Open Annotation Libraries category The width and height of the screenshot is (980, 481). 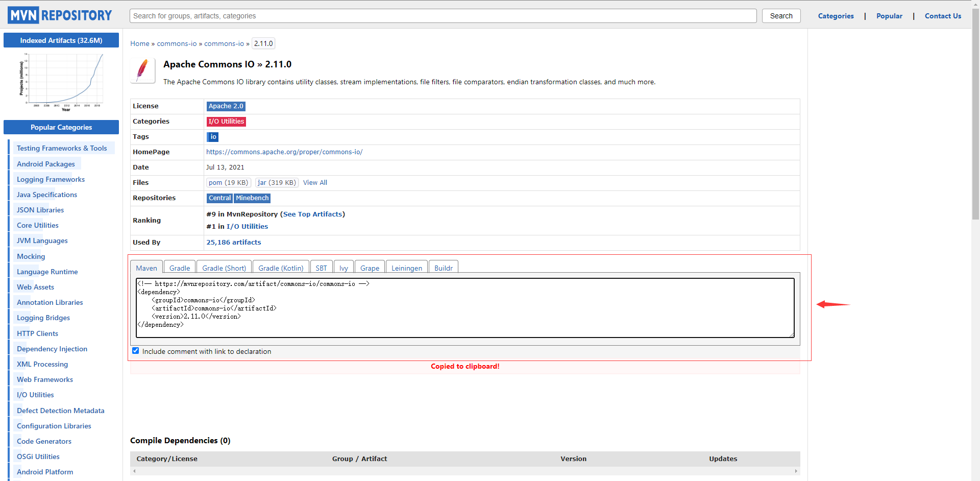[50, 302]
